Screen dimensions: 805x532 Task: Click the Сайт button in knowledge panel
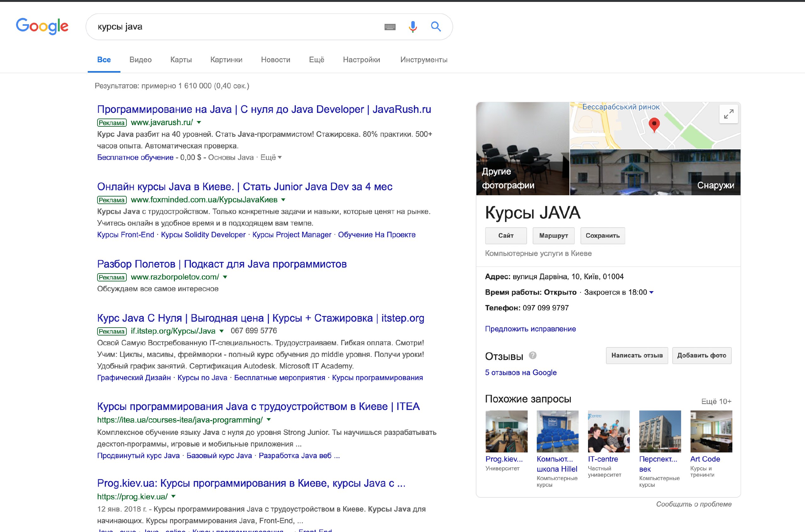point(506,236)
